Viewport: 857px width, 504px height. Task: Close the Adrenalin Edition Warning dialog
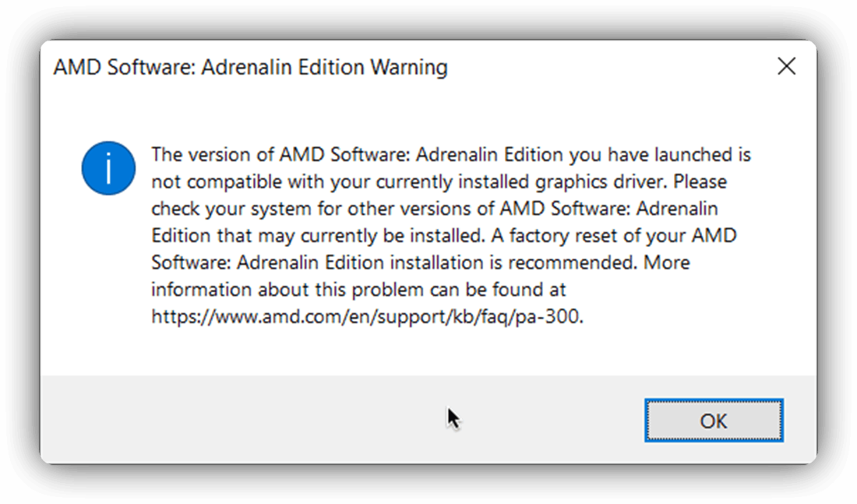(x=787, y=67)
